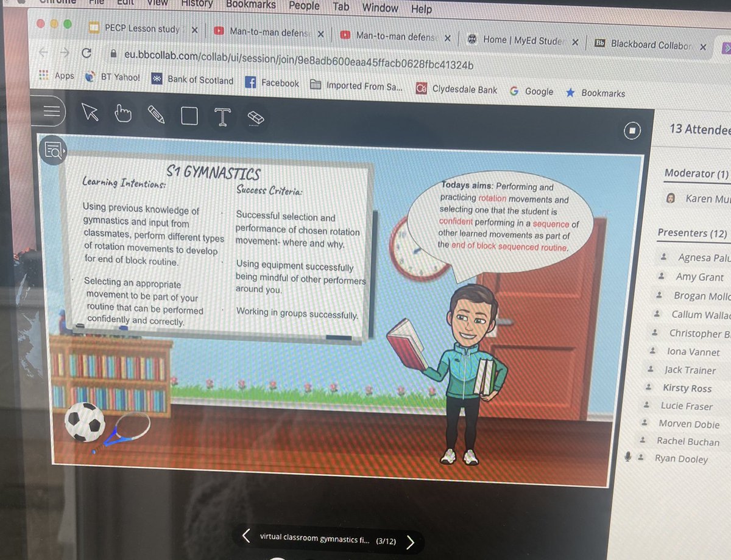The width and height of the screenshot is (731, 560).
Task: Collapse the Presenters (12) section
Action: (693, 233)
